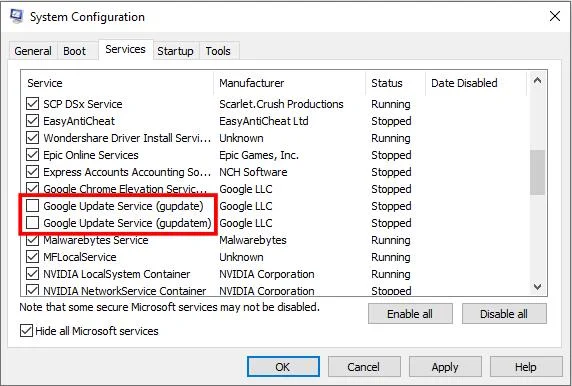Click the Apply button
Image resolution: width=572 pixels, height=386 pixels.
445,367
